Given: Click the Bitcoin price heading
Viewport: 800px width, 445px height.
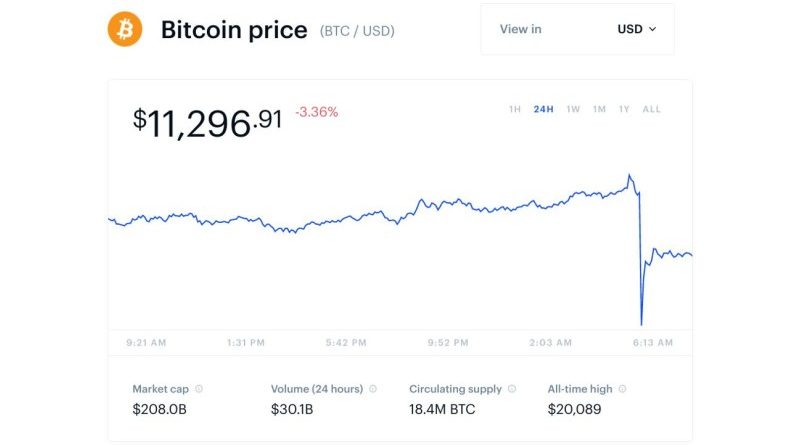Looking at the screenshot, I should point(234,30).
